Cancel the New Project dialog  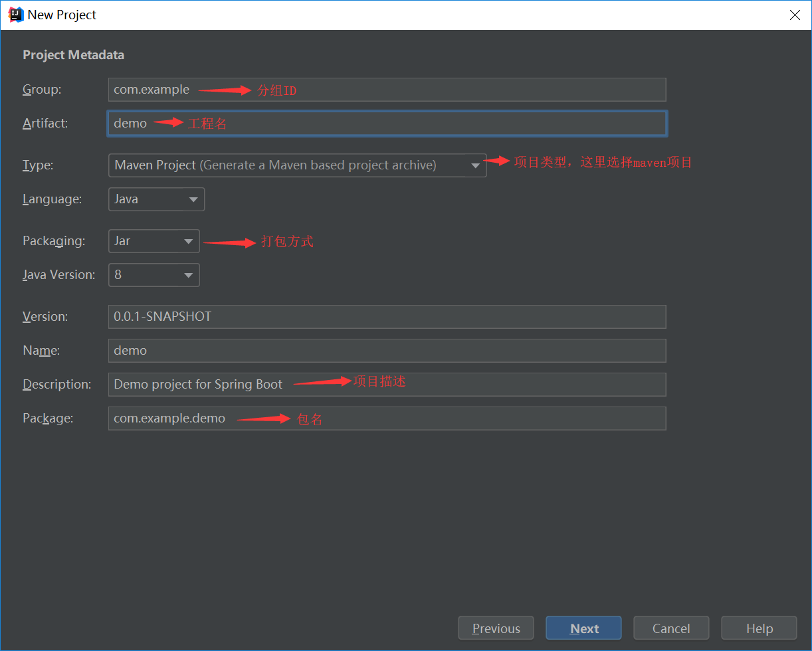[x=671, y=628]
